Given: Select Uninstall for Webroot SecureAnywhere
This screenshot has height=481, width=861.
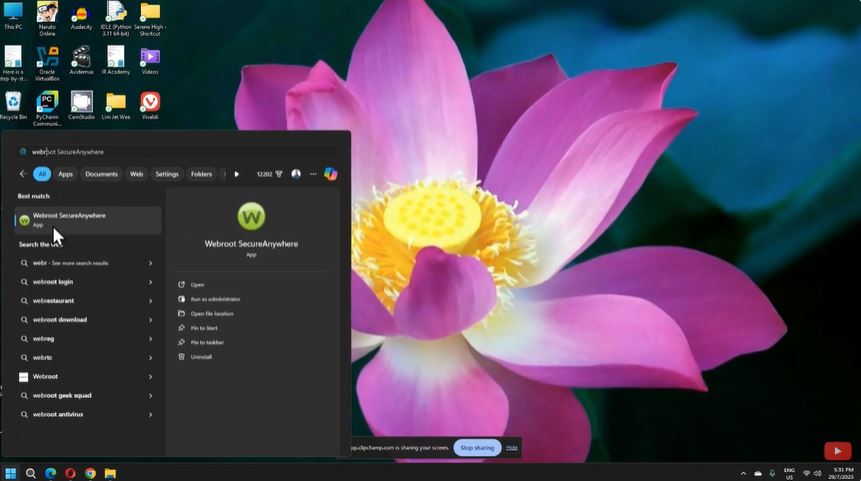Looking at the screenshot, I should [x=201, y=357].
